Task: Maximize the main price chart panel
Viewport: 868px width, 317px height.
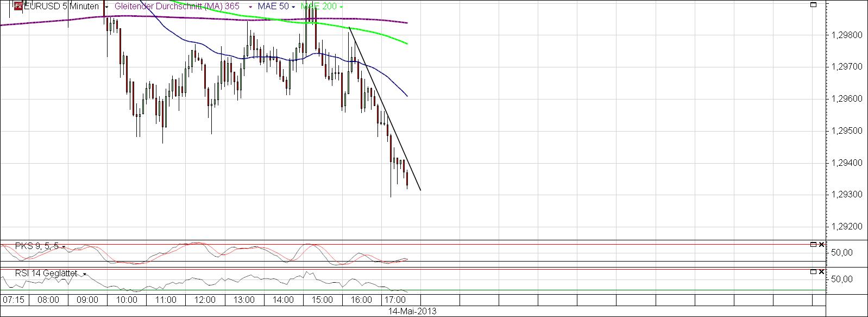Action: point(813,4)
